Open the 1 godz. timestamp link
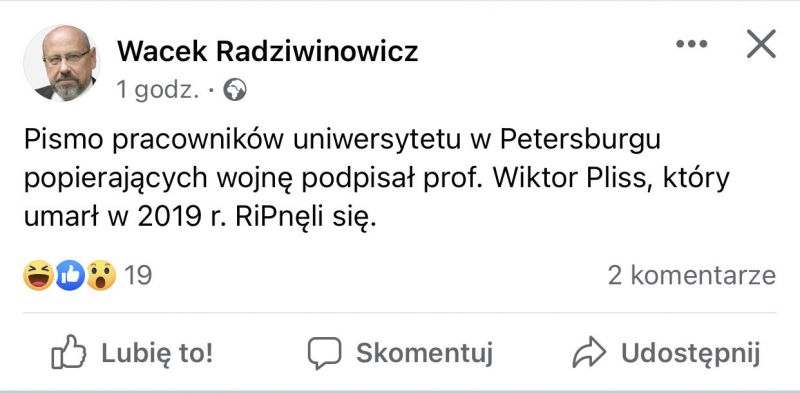Screen dimensions: 800x393 (157, 90)
